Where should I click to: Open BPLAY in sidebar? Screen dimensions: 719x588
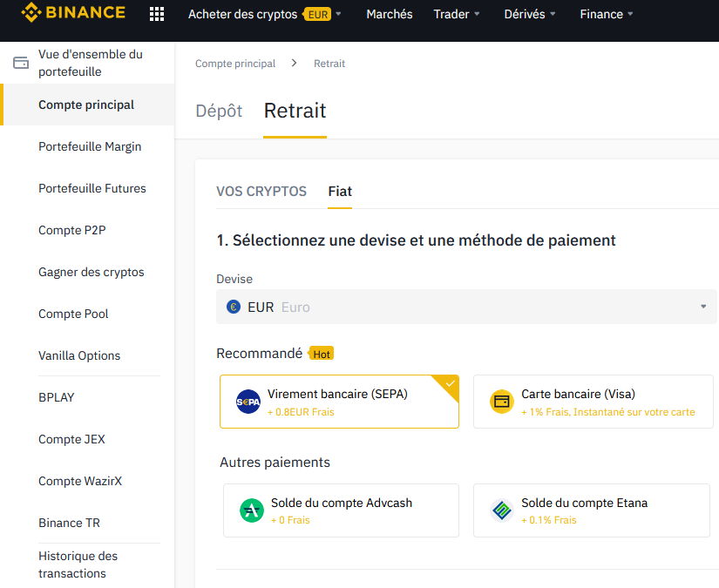pos(57,397)
